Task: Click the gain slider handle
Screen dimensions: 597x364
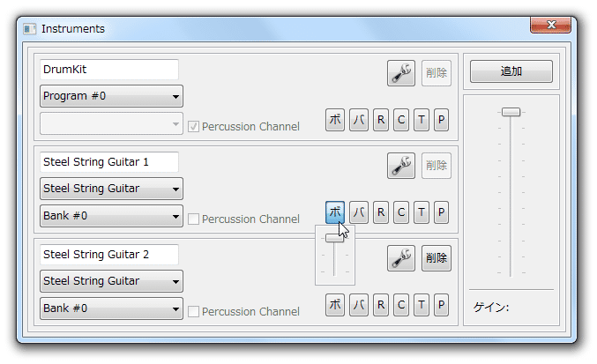Action: coord(511,112)
